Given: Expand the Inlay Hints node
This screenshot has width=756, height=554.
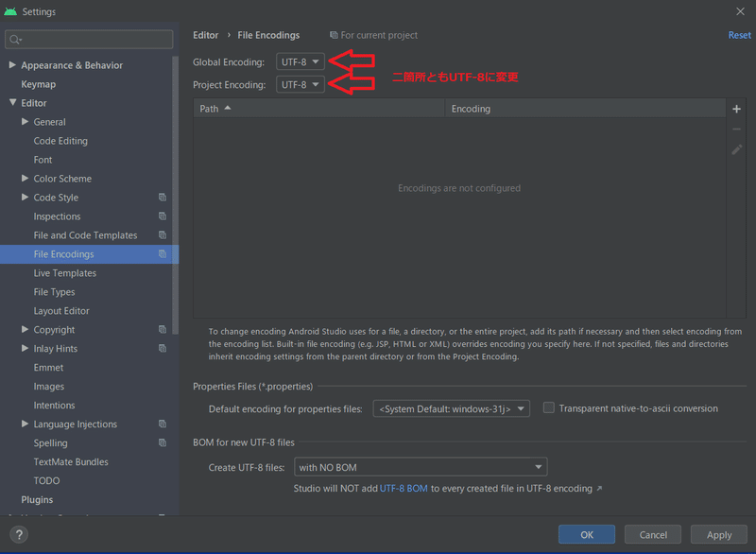Looking at the screenshot, I should 26,348.
